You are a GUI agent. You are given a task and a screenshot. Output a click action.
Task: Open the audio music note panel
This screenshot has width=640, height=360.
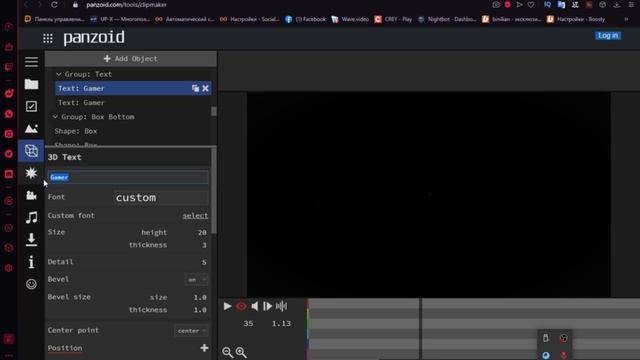coord(31,217)
